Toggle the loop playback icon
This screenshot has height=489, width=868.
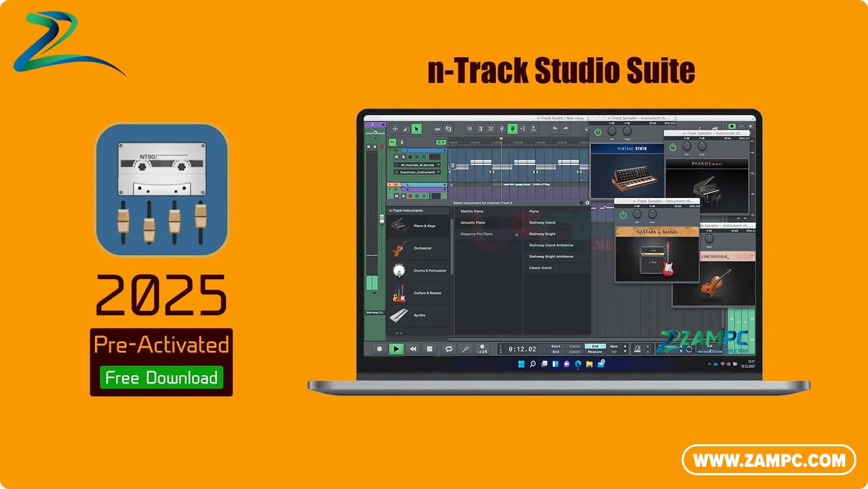449,349
